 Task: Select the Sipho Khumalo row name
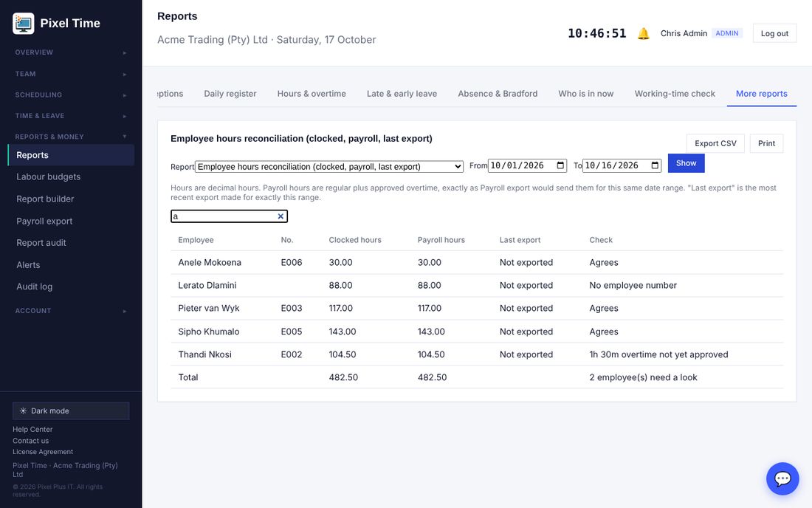pyautogui.click(x=209, y=332)
